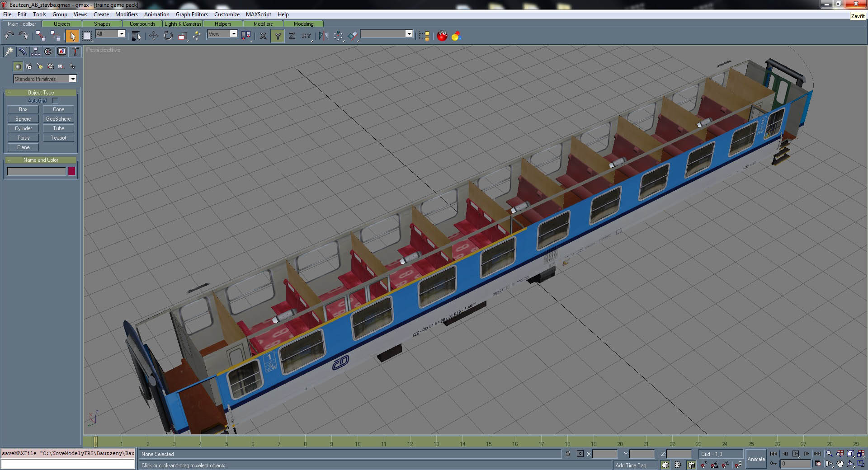The height and width of the screenshot is (470, 868).
Task: Toggle the Animate mode button
Action: 756,459
